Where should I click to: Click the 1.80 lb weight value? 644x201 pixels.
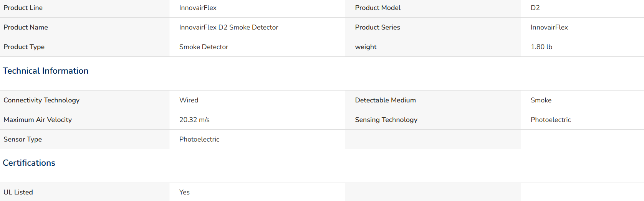tap(541, 47)
